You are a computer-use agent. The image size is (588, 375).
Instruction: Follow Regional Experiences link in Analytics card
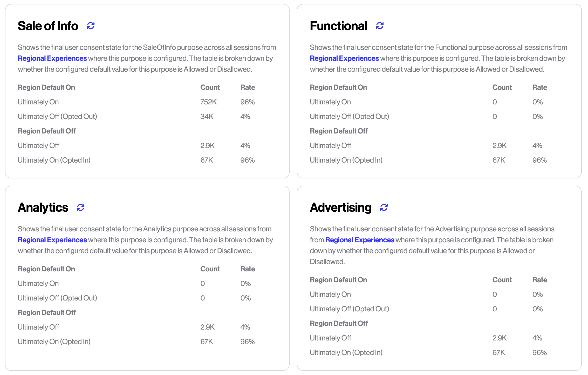click(52, 240)
